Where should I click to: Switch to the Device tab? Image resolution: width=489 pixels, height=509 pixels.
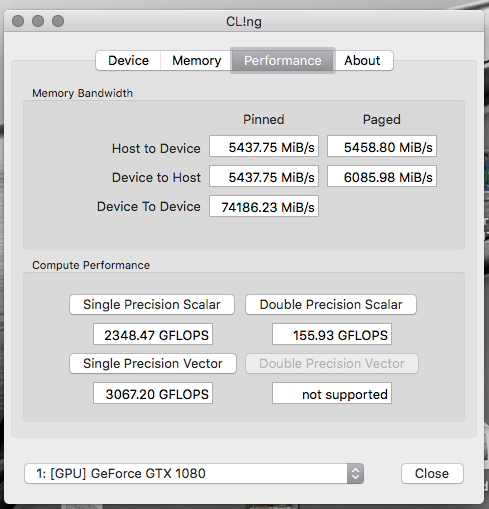pos(128,61)
